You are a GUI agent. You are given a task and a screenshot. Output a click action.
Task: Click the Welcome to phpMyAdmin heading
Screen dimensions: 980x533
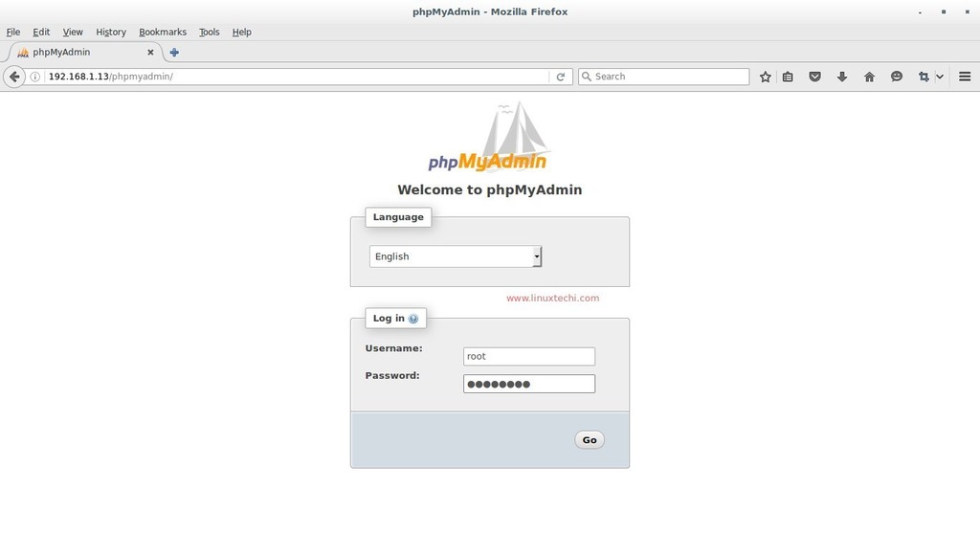coord(489,190)
